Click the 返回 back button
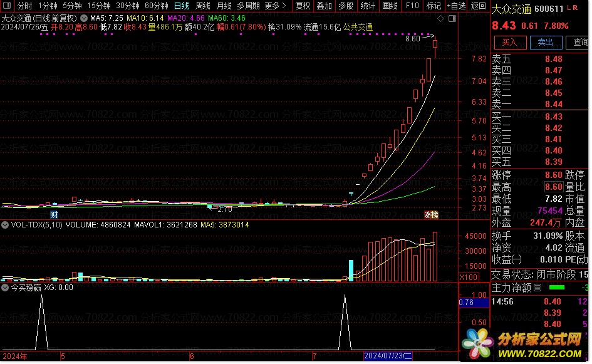 tap(479, 6)
